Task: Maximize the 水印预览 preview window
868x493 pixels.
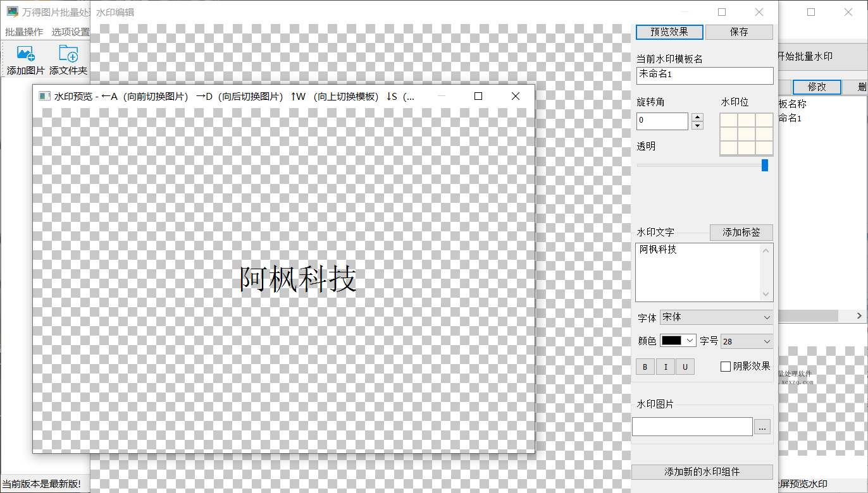Action: coord(478,96)
